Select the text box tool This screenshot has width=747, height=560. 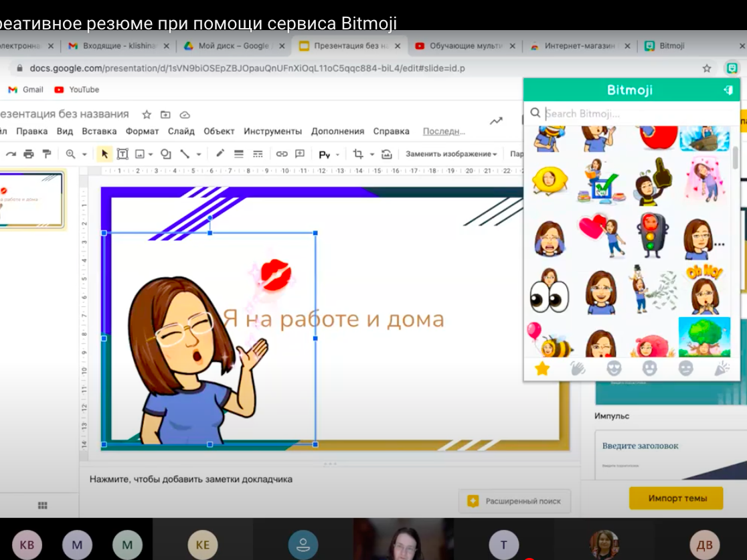[x=122, y=154]
